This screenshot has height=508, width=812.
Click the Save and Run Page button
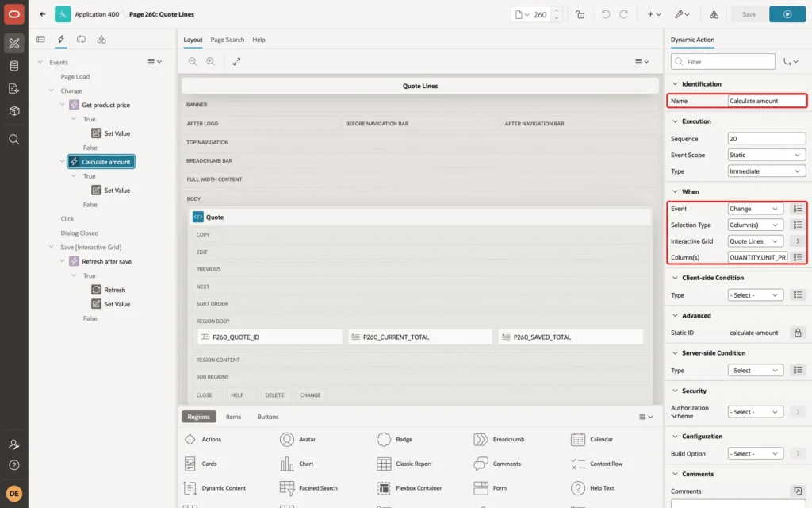(x=787, y=14)
